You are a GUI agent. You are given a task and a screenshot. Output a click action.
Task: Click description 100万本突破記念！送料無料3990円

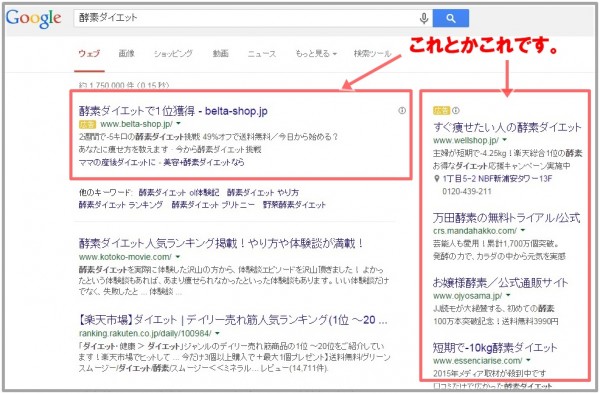tap(496, 321)
